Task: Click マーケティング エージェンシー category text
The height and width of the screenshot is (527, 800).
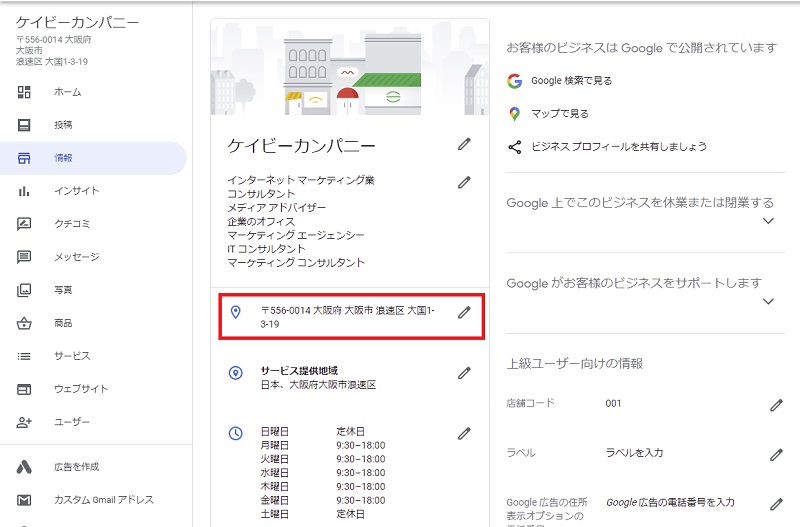Action: (x=296, y=235)
